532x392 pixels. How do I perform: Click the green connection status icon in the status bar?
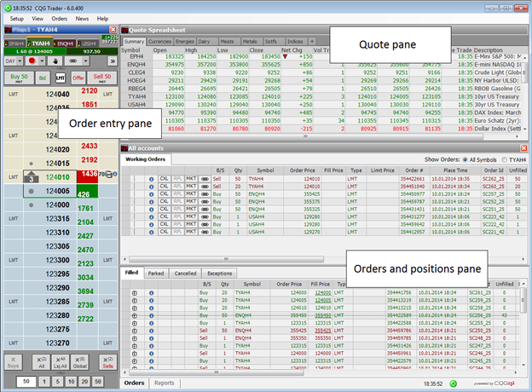click(453, 383)
